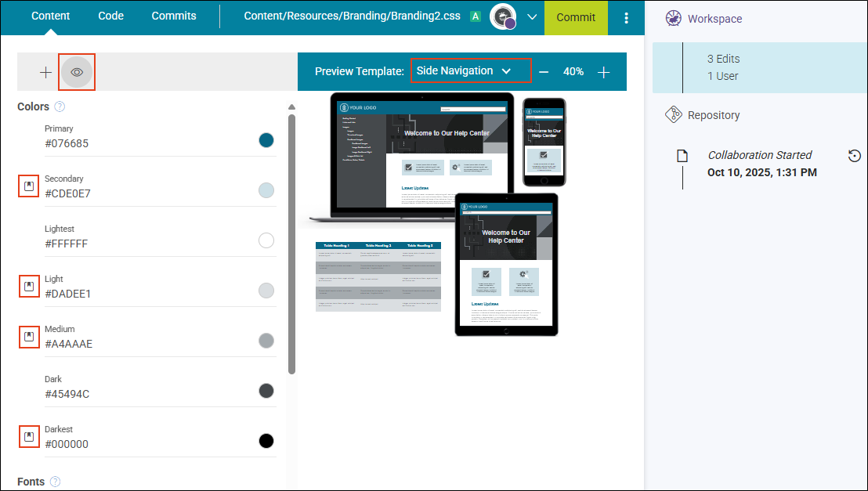Switch to the Code tab
The width and height of the screenshot is (868, 491).
110,16
